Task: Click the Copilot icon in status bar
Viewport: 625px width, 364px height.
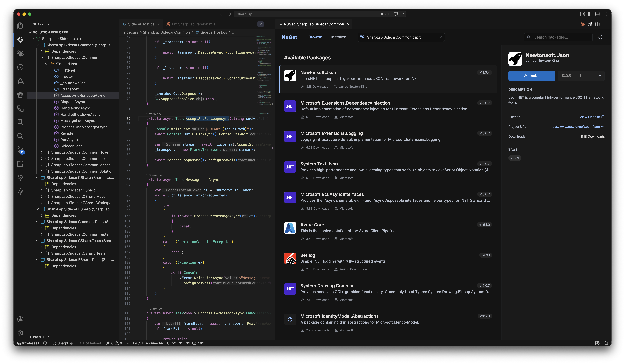Action: 597,343
